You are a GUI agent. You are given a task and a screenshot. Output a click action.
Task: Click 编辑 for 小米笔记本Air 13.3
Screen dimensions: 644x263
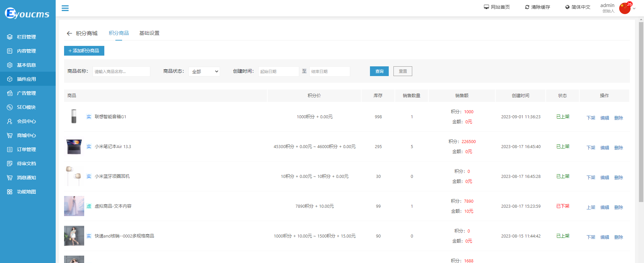click(x=605, y=148)
